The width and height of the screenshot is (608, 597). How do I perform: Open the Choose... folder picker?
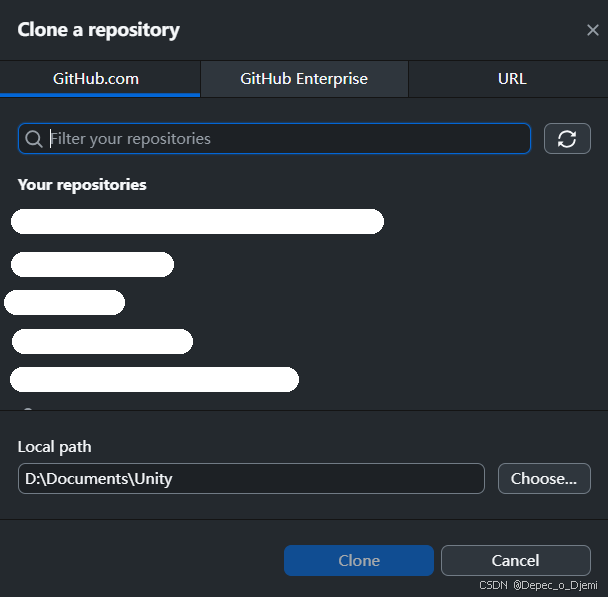(544, 478)
